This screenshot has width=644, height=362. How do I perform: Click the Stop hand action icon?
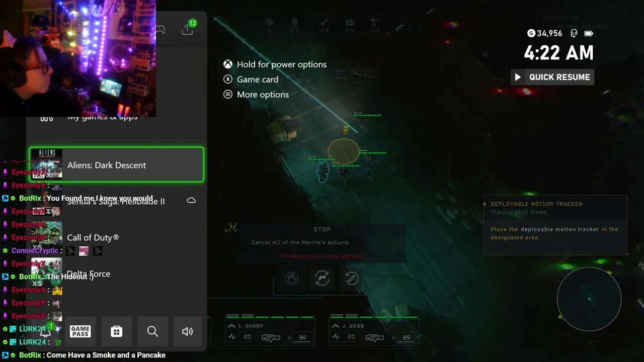coord(292,278)
